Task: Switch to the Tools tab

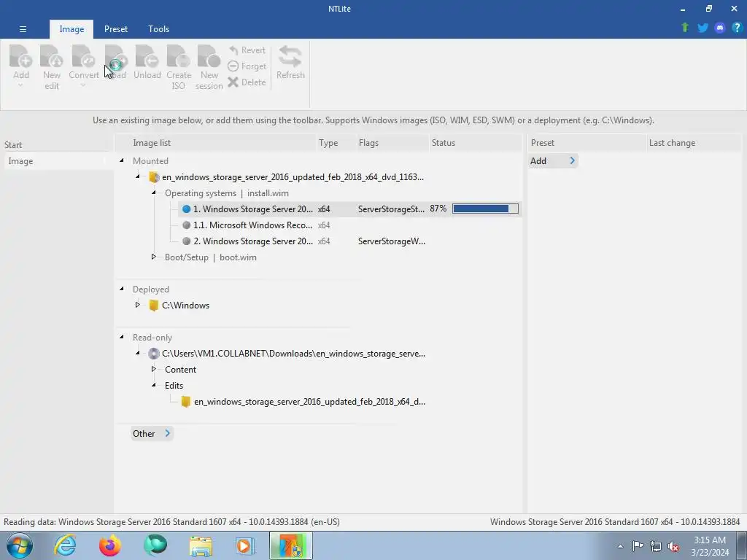Action: click(x=158, y=29)
